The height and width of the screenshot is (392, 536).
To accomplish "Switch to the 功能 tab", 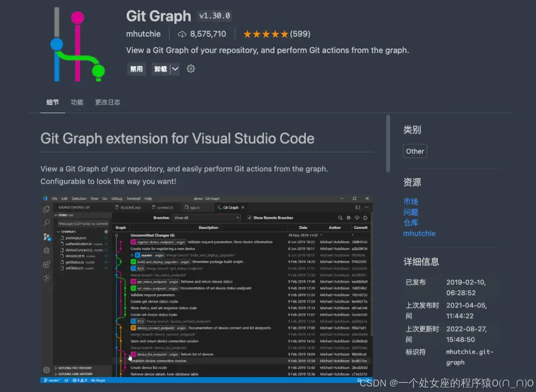I will click(x=77, y=102).
